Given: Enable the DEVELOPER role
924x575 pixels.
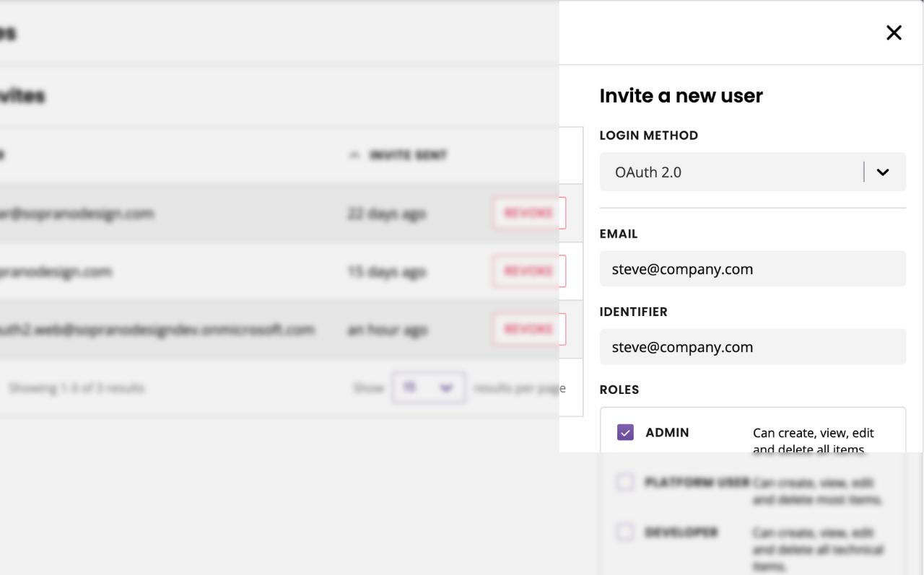Looking at the screenshot, I should 625,532.
